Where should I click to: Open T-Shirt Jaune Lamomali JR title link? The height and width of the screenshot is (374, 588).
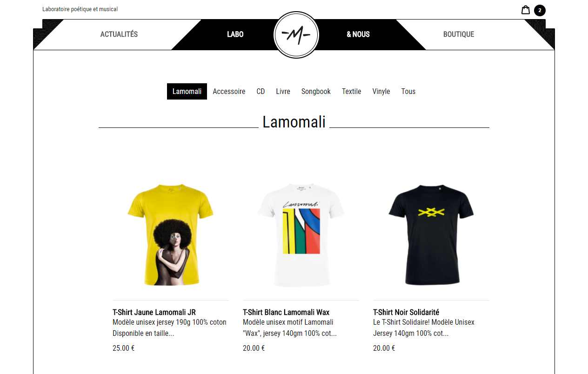pos(154,312)
